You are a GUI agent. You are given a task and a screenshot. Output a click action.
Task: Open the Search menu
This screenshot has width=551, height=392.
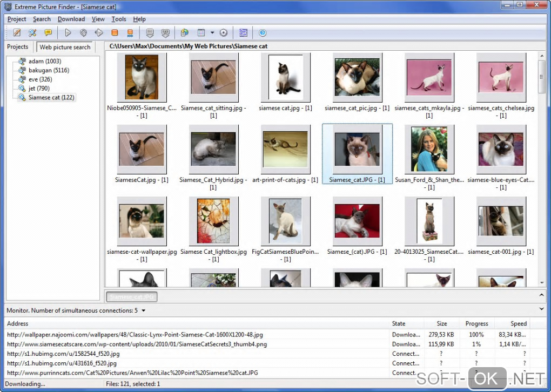point(42,19)
